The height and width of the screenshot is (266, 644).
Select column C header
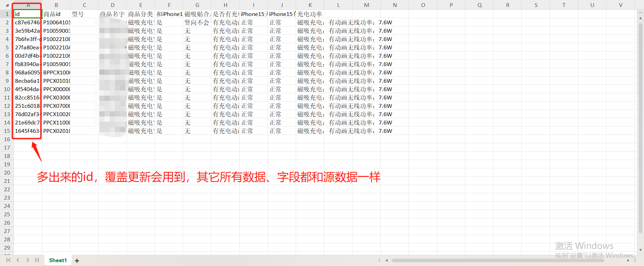point(84,5)
